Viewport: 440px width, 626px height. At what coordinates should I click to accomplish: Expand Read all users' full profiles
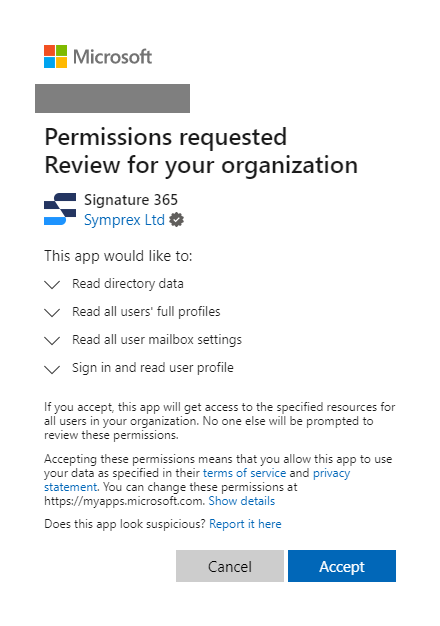pos(52,313)
